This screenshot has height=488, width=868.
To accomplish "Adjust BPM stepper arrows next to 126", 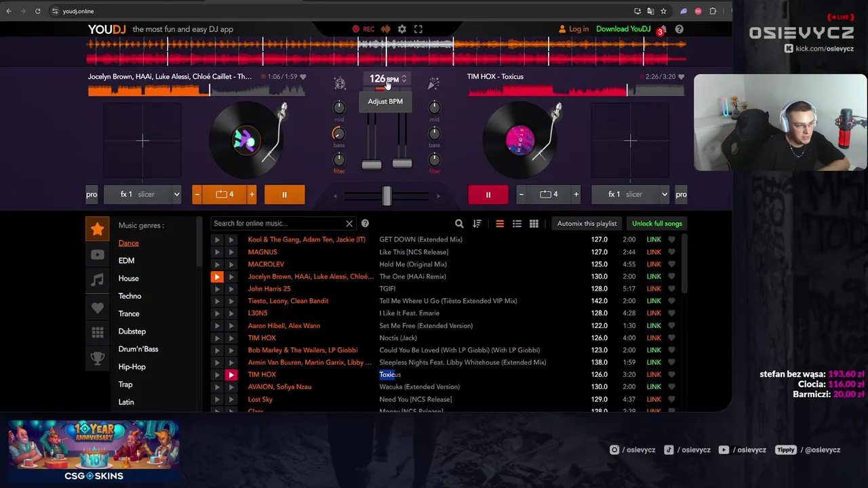I will [x=403, y=79].
